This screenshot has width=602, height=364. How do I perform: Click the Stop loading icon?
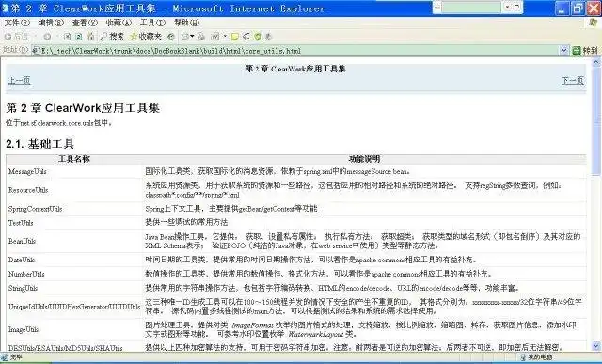coord(67,37)
